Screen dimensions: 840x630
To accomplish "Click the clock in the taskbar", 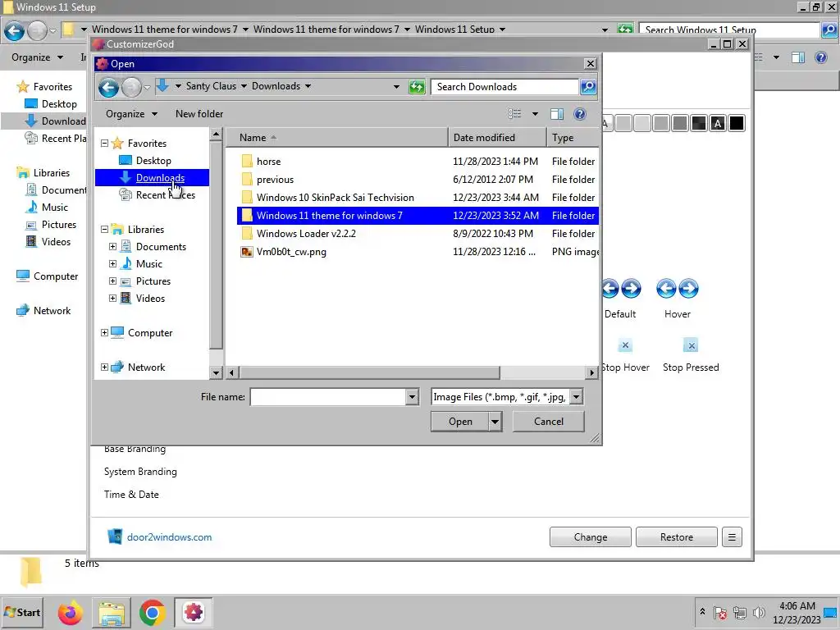I will [797, 613].
